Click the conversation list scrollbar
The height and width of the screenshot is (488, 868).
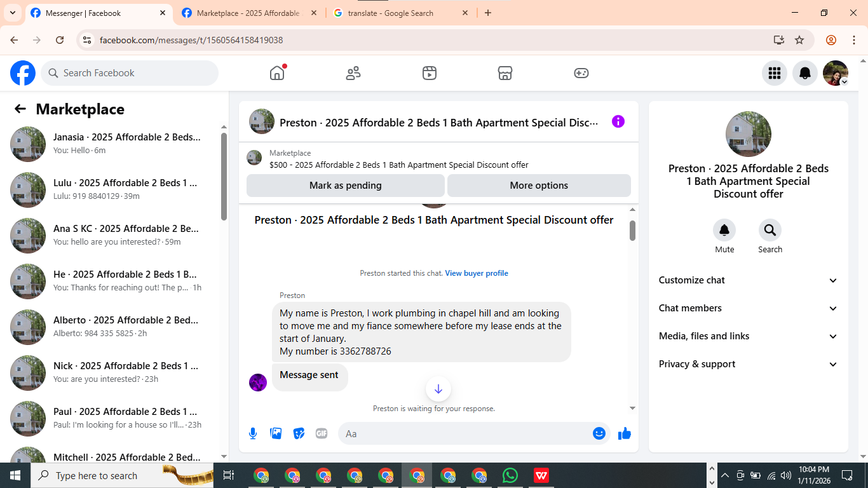tap(224, 176)
